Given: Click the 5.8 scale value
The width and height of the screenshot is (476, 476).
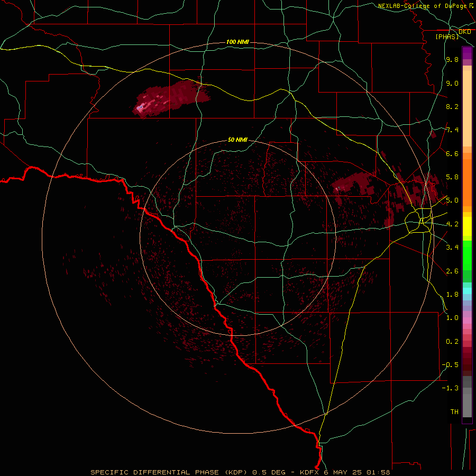Looking at the screenshot, I should click(452, 177).
